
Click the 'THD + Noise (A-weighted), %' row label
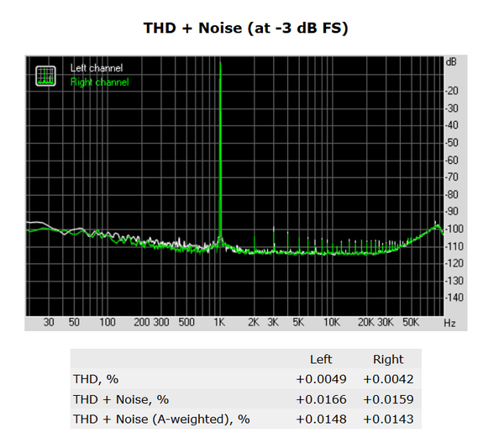[x=161, y=420]
